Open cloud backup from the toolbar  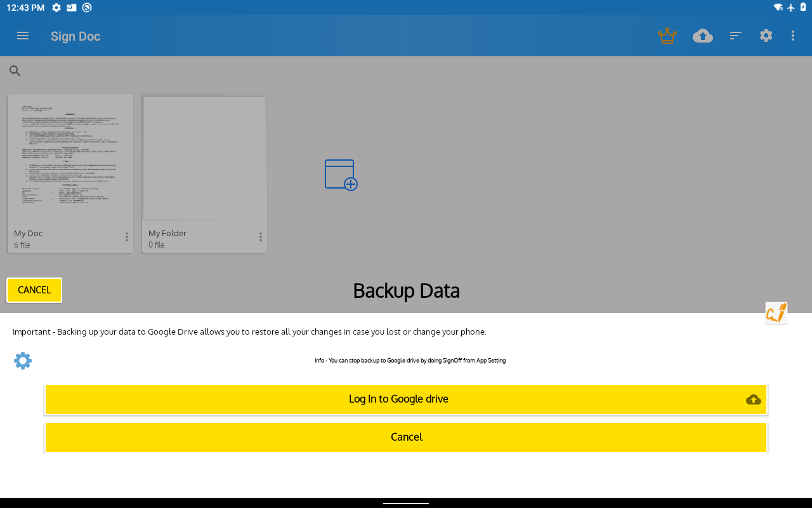(x=703, y=36)
